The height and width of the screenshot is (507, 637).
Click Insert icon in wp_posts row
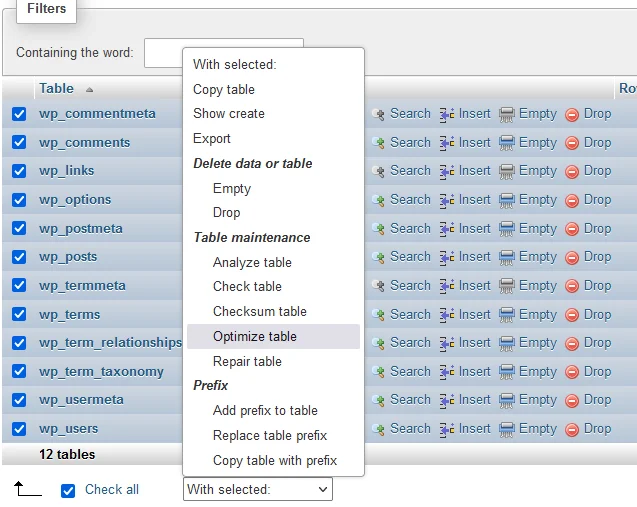[x=447, y=258]
